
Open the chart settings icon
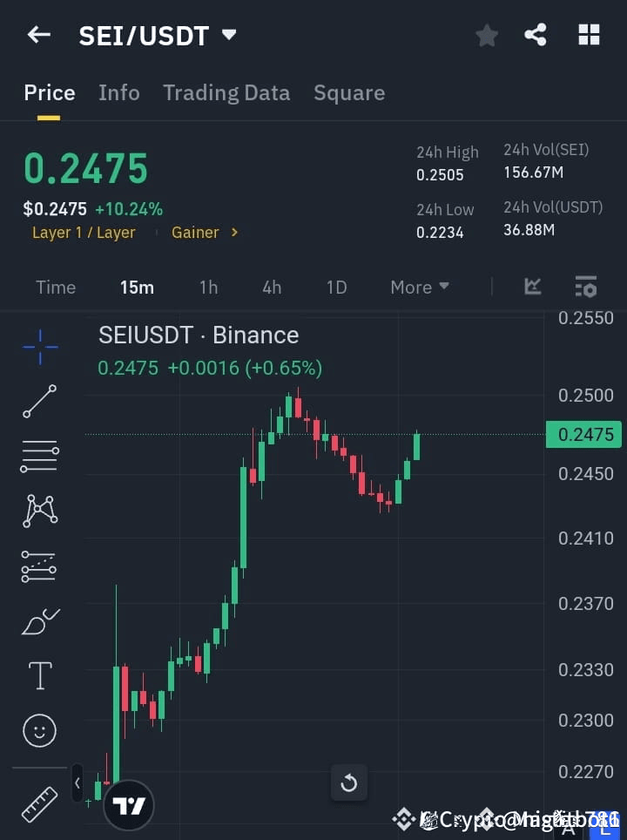[x=586, y=287]
